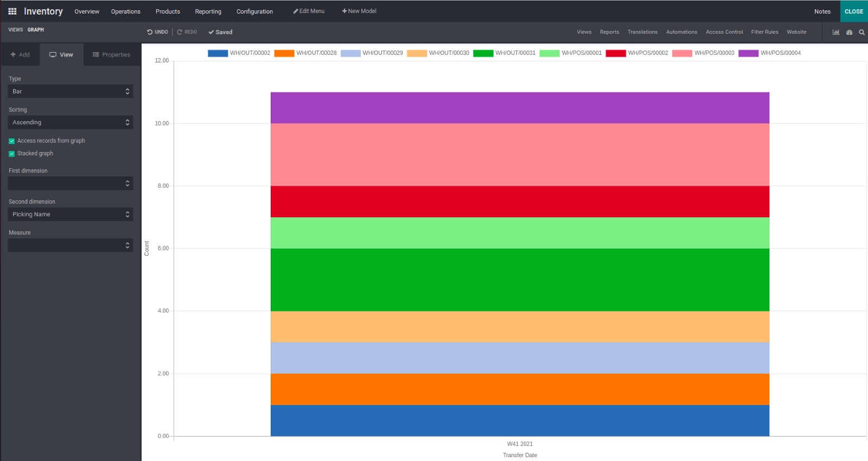Open the Reporting menu
This screenshot has height=461, width=868.
point(208,11)
